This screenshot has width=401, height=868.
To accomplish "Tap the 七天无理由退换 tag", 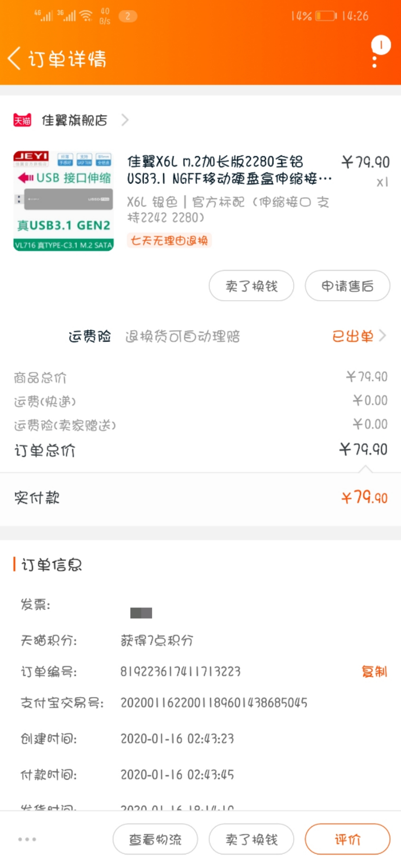I will tap(169, 240).
